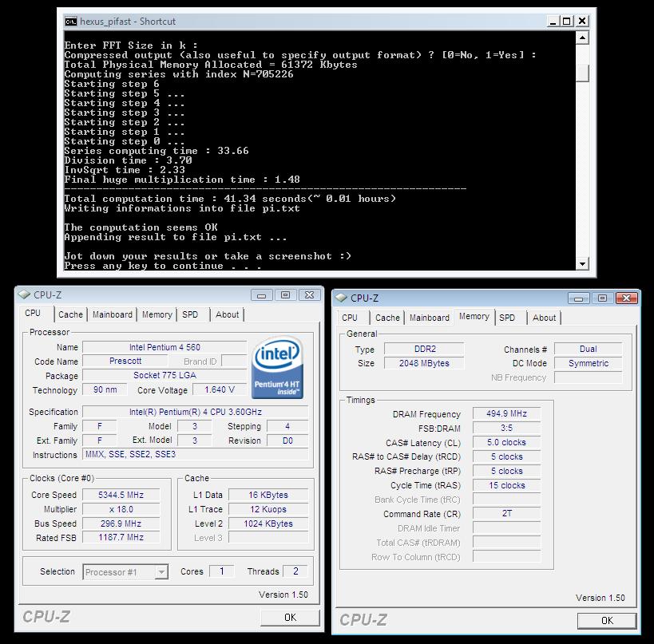This screenshot has height=644, width=654.
Task: Minimize the hexus_pifast console window
Action: (553, 21)
